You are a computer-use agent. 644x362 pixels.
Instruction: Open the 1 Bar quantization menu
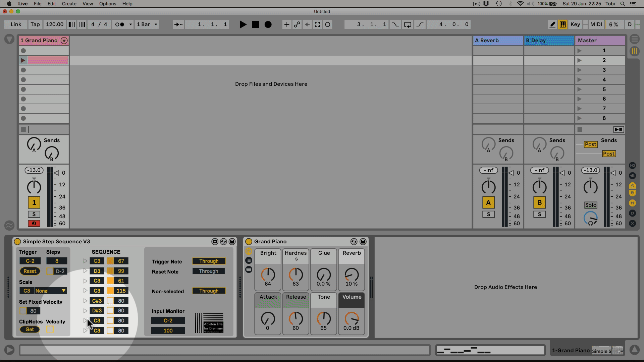pos(147,24)
